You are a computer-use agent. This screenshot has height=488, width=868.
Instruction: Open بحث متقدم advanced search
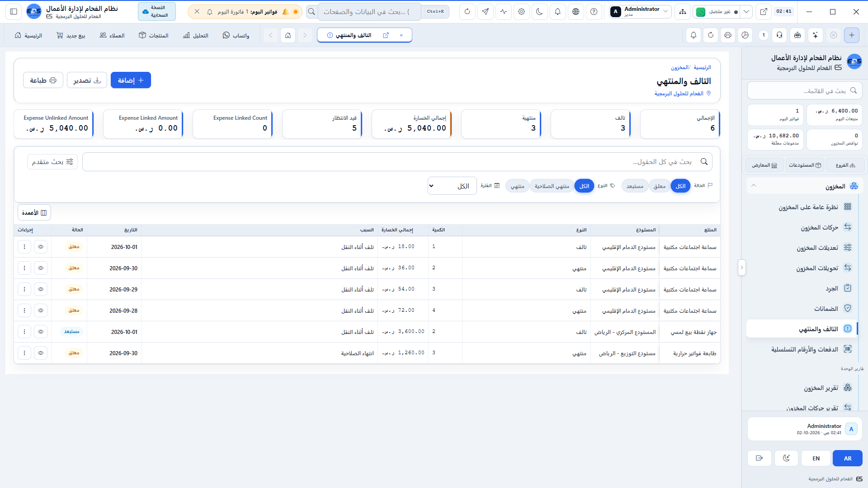pyautogui.click(x=52, y=162)
